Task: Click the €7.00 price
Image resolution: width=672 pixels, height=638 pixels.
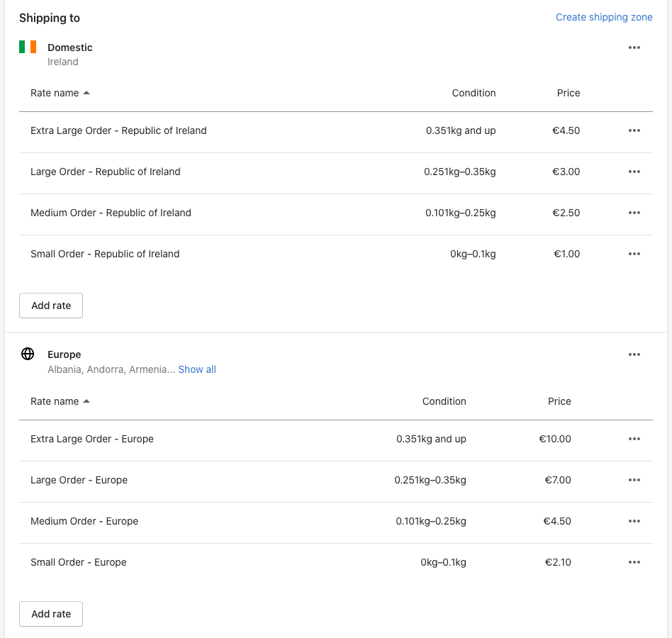Action: click(558, 480)
